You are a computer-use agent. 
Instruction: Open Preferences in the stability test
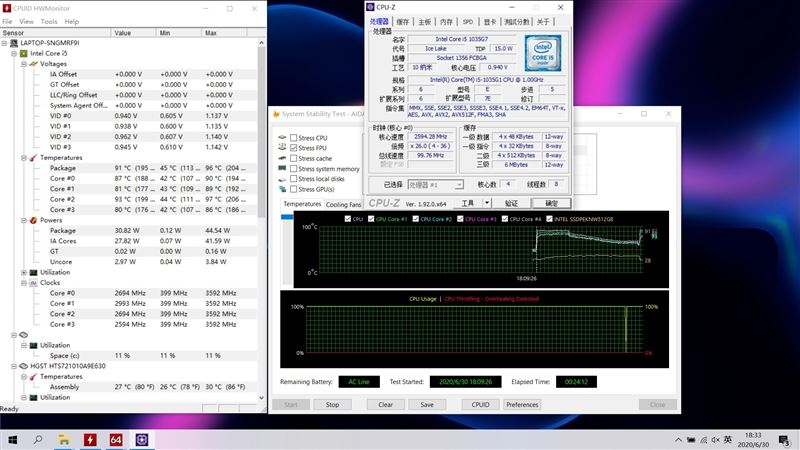(x=522, y=404)
